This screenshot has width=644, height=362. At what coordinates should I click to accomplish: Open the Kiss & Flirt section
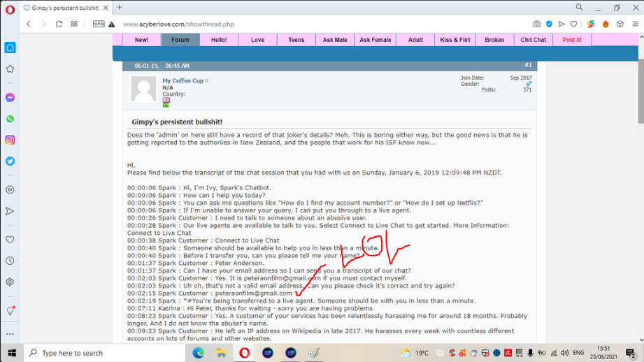pyautogui.click(x=455, y=40)
